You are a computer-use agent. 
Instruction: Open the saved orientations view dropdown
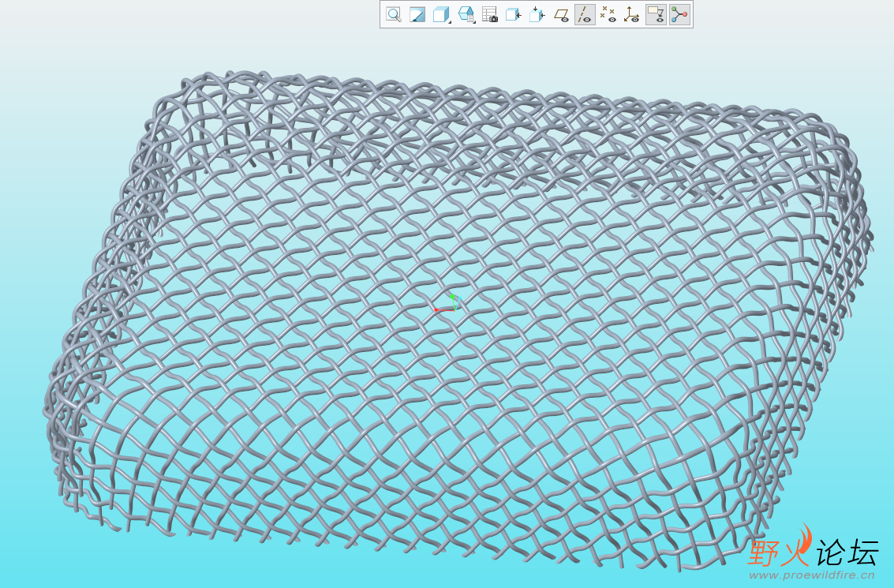coord(466,14)
